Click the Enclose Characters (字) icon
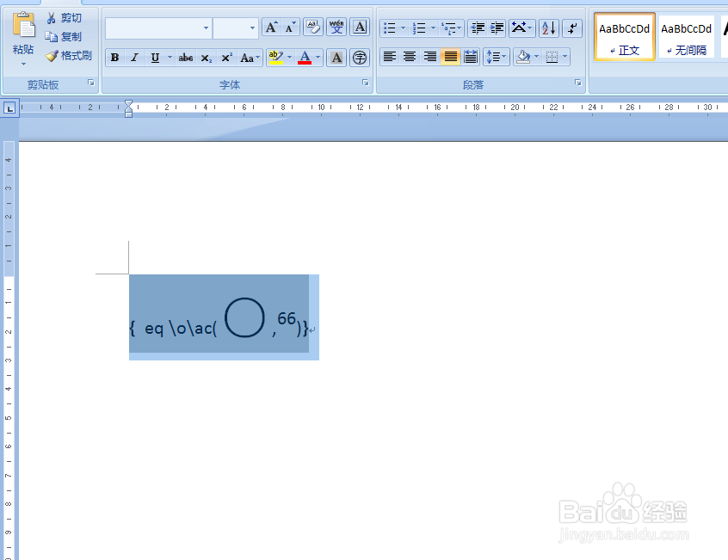Screen dimensions: 728x560 [360, 58]
